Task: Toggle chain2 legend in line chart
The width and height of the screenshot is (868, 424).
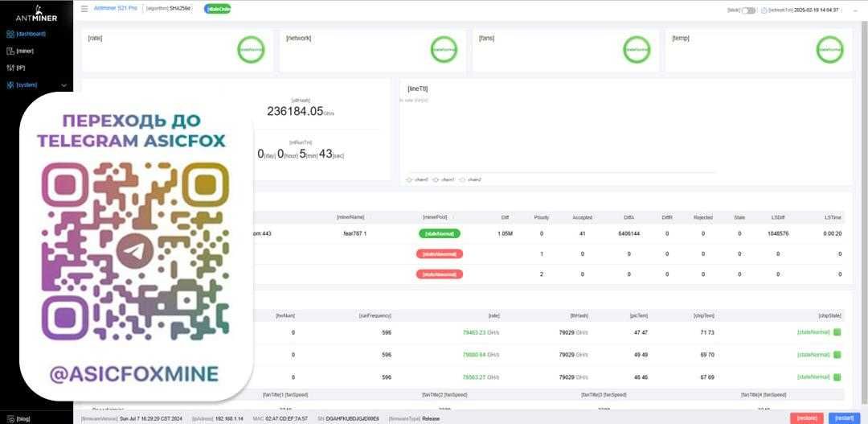Action: tap(470, 179)
